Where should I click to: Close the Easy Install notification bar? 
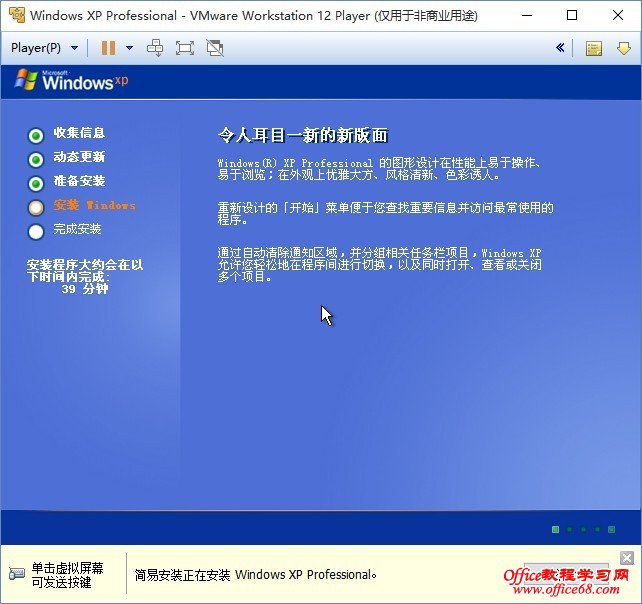tap(627, 558)
